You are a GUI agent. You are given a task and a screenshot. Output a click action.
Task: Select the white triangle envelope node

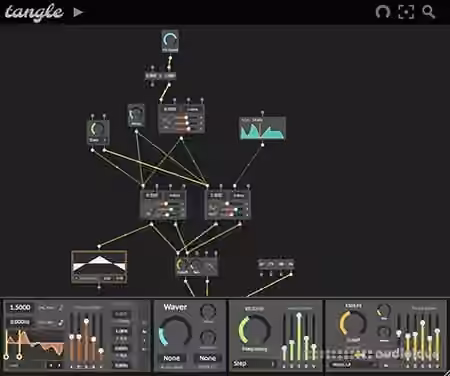[x=99, y=267]
